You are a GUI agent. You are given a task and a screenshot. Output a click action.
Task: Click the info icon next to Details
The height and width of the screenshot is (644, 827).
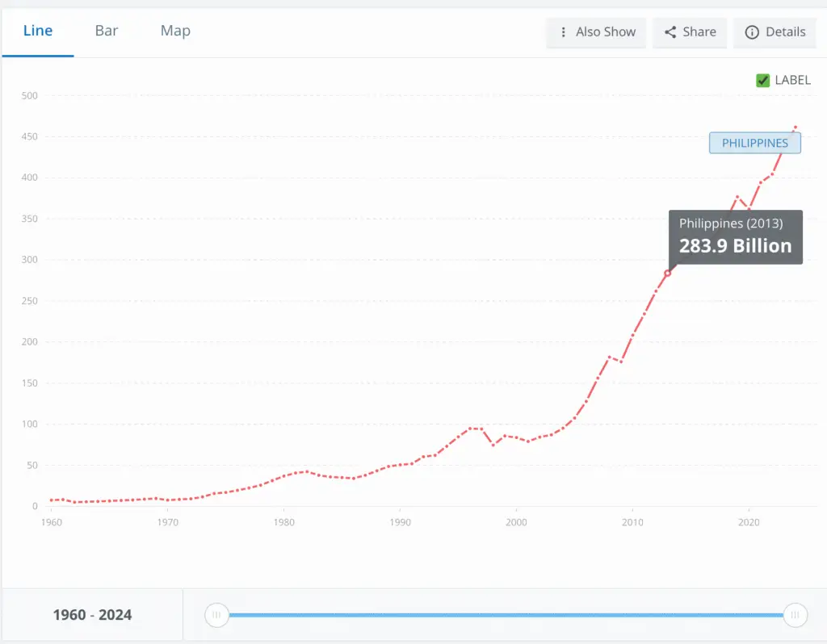pos(752,32)
